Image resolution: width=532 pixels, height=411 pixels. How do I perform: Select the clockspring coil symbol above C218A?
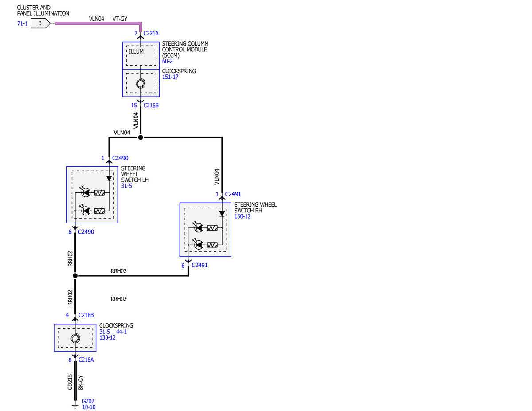click(75, 338)
